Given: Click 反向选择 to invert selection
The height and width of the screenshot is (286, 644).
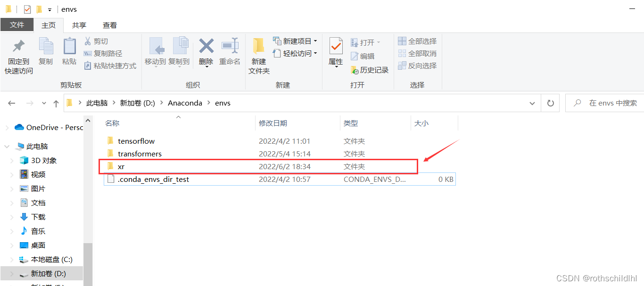Looking at the screenshot, I should coord(417,65).
